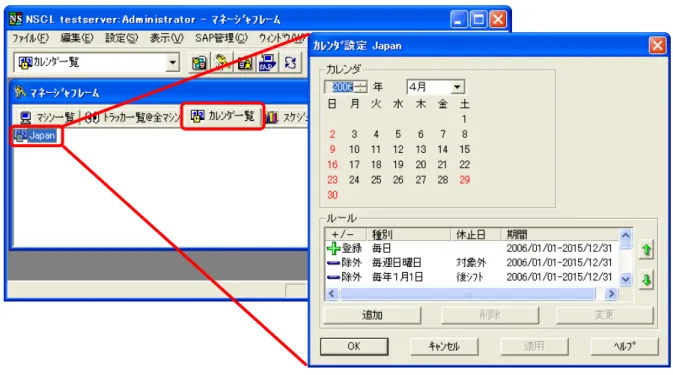Select red date 30 in the calendar
Viewport: 673px width, 375px height.
pos(332,195)
